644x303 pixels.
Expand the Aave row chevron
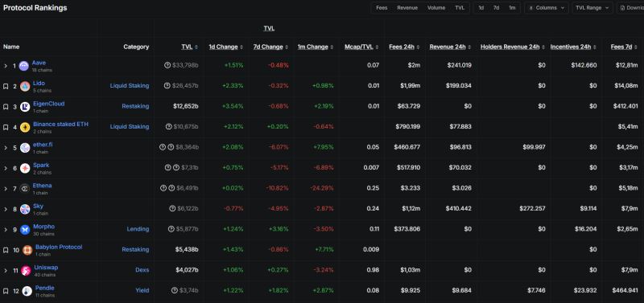(x=6, y=66)
